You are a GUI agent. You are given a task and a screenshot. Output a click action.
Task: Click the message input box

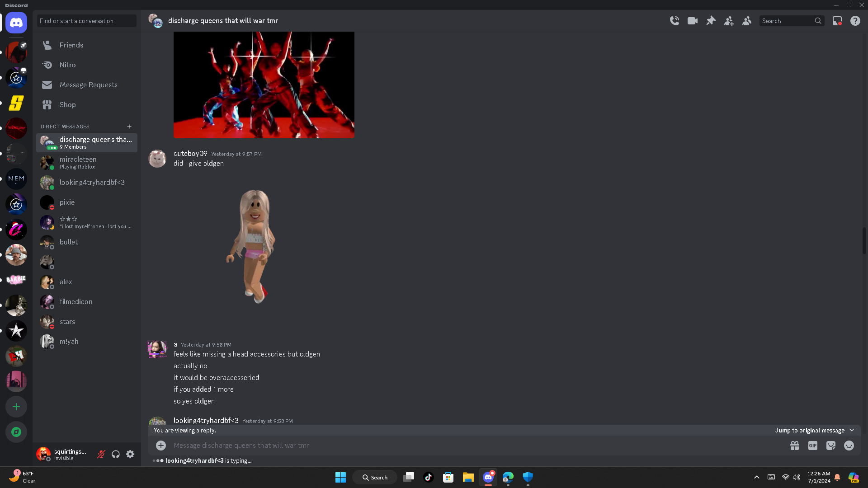point(477,446)
